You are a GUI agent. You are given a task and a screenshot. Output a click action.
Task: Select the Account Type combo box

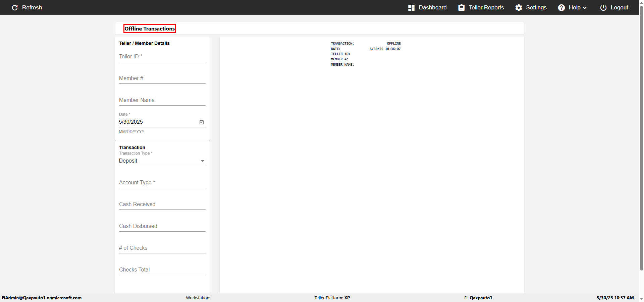(x=162, y=183)
